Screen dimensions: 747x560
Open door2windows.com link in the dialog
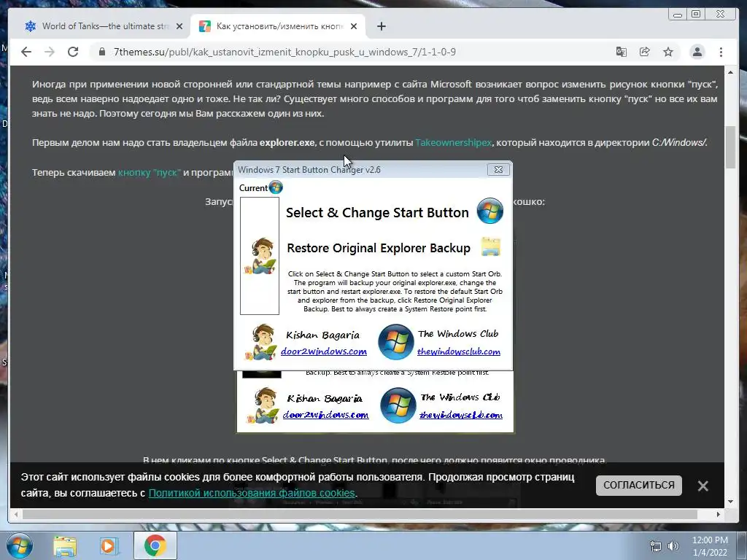tap(324, 351)
